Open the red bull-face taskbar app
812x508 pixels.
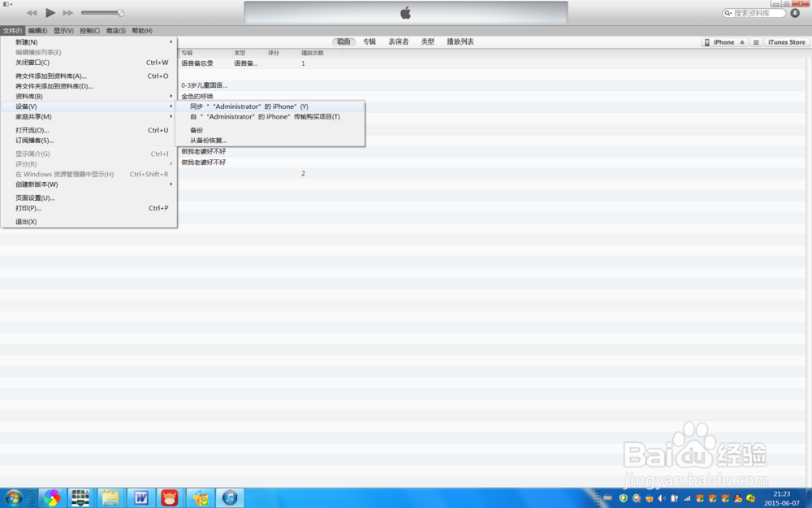click(170, 499)
